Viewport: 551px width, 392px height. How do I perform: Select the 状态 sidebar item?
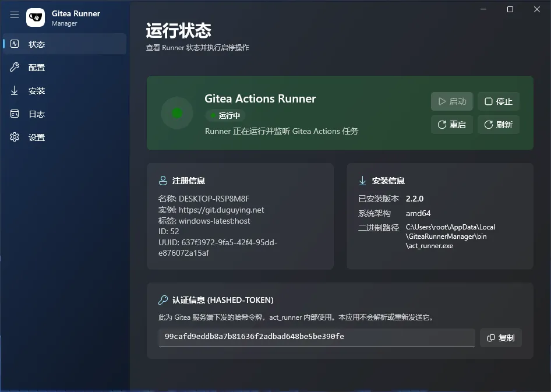pyautogui.click(x=65, y=44)
